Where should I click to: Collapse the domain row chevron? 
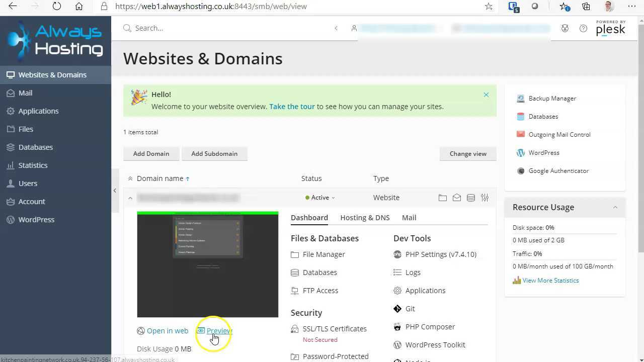(130, 198)
